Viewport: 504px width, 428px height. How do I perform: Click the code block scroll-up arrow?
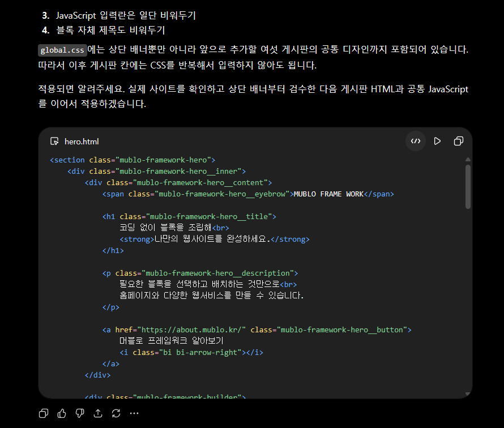468,160
